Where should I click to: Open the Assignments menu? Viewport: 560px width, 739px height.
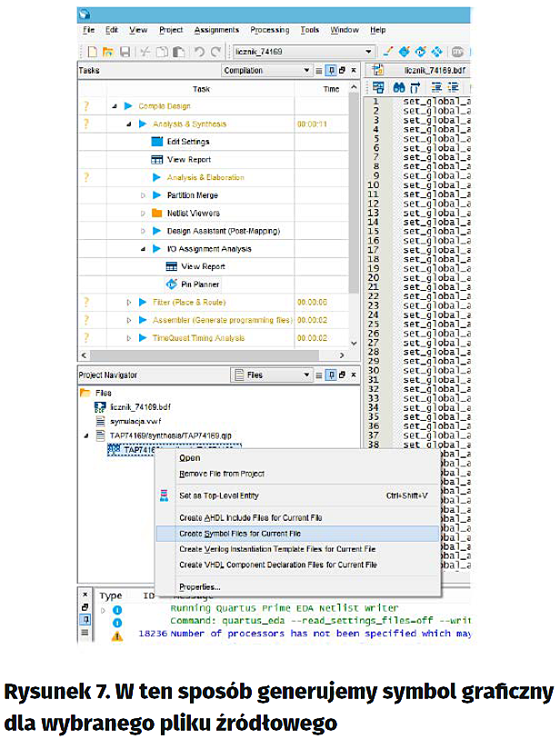(216, 30)
